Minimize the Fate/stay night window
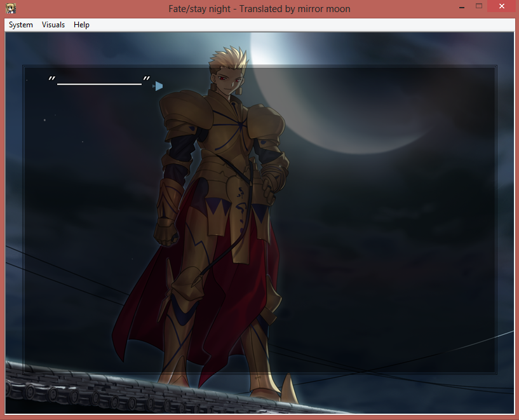The height and width of the screenshot is (420, 519). pos(462,6)
